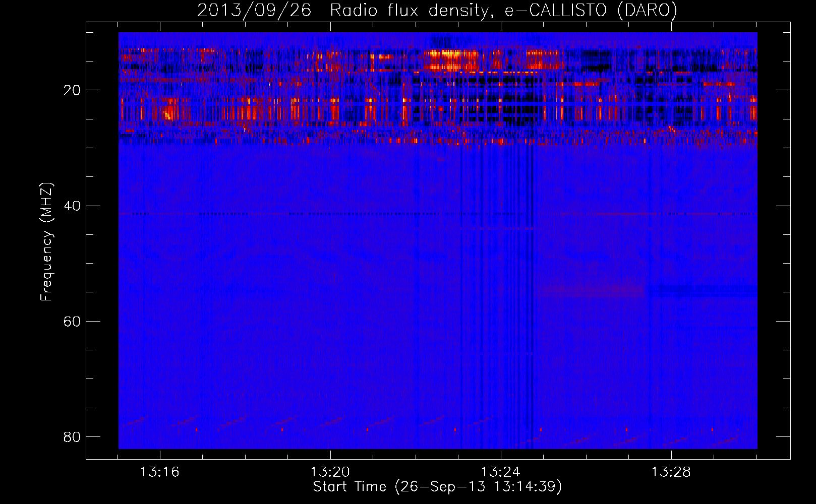Click the 'Radio flux density' title text

pyautogui.click(x=413, y=11)
